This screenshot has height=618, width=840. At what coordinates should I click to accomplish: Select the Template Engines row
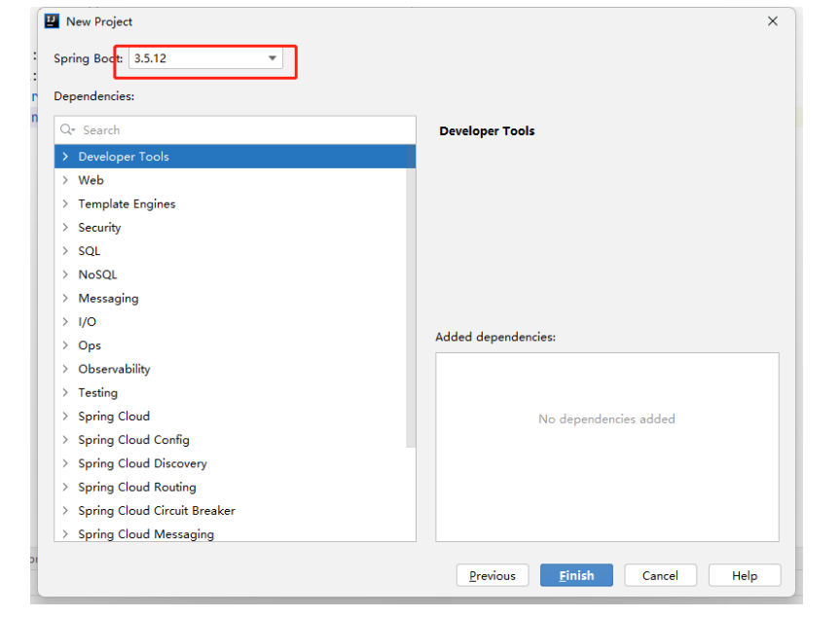(x=231, y=203)
